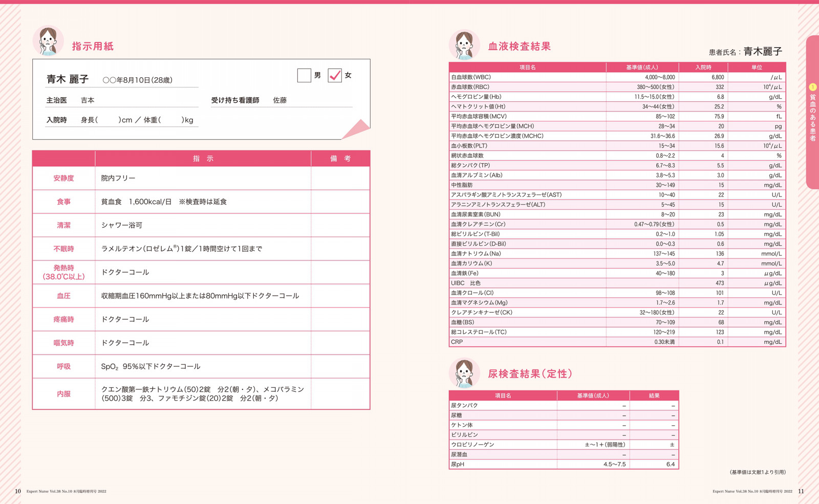Click the assigned nurse name 佐藤
The image size is (819, 504).
click(280, 100)
